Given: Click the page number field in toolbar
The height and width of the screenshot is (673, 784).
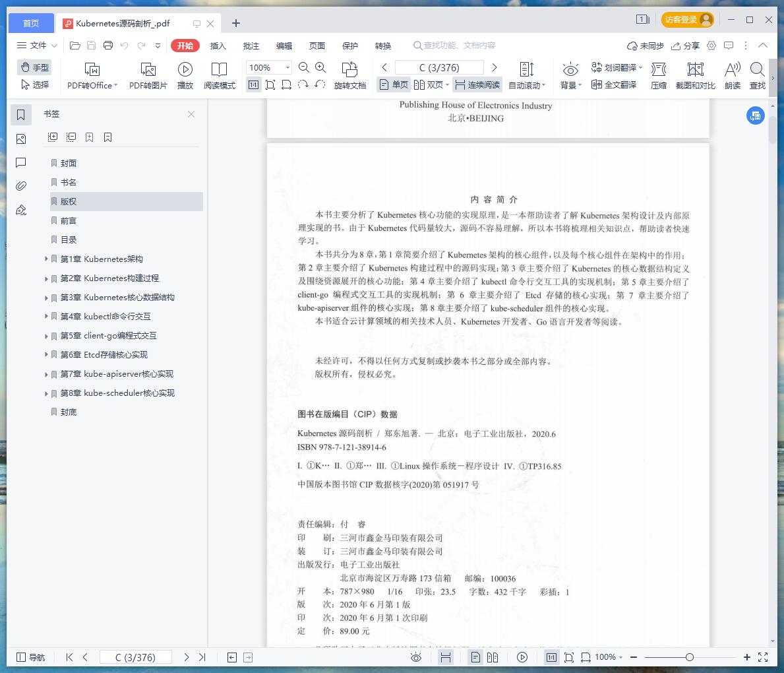Looking at the screenshot, I should pos(439,67).
